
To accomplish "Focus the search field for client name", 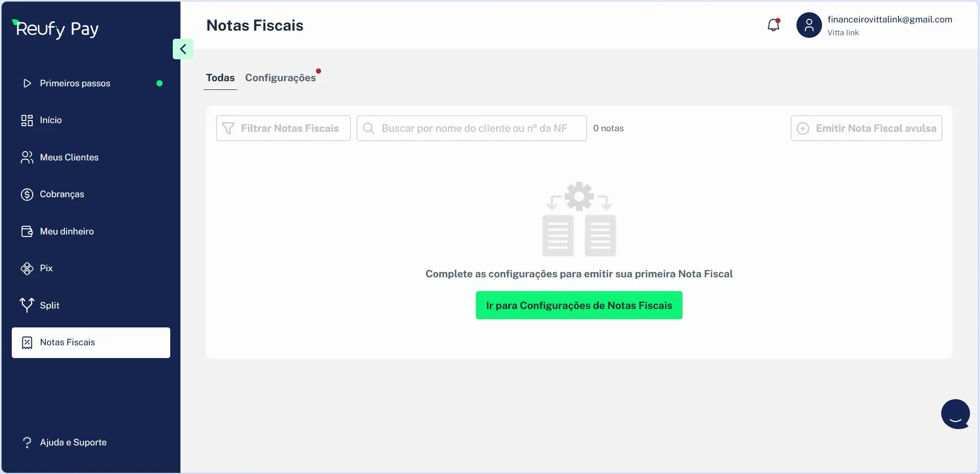I will pos(473,128).
